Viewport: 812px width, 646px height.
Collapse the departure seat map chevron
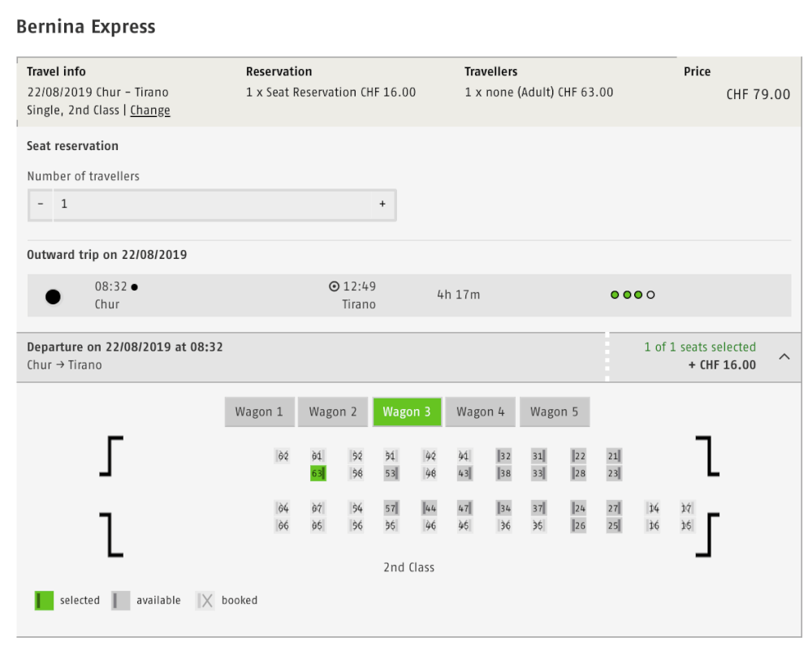pyautogui.click(x=784, y=356)
